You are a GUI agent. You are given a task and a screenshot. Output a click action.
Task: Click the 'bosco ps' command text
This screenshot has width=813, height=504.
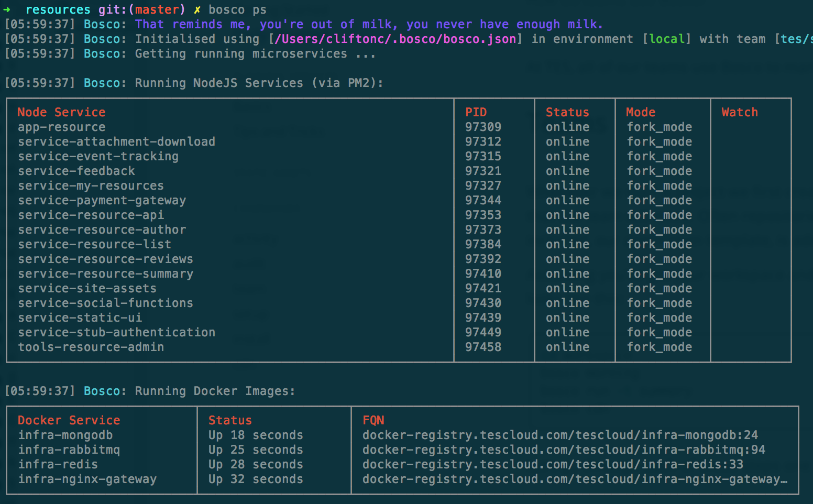tap(237, 10)
